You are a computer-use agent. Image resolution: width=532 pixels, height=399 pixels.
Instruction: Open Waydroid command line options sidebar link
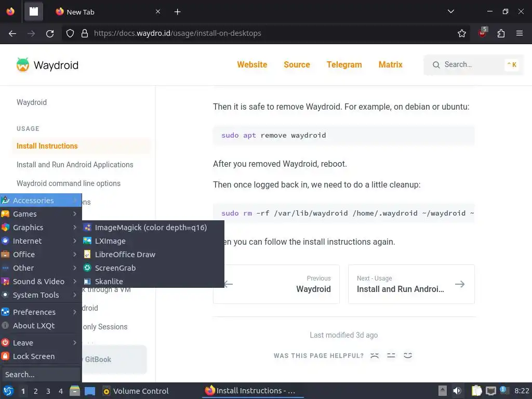click(69, 183)
